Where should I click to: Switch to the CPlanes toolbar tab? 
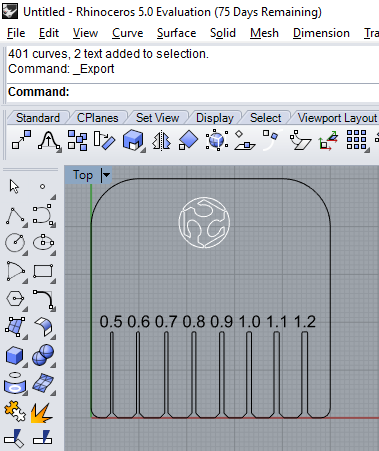pos(97,118)
